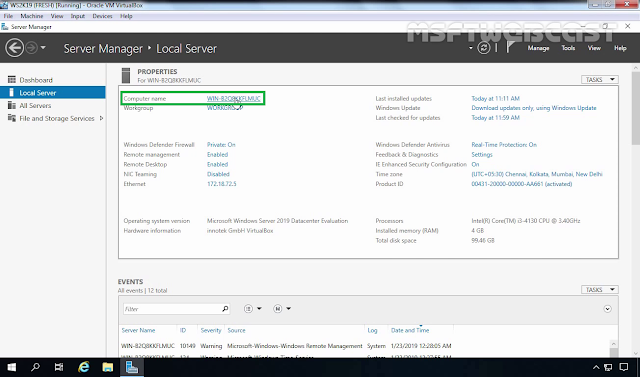Open the saved queries dropdown in Events
Viewport: 640px width, 377px height.
click(x=282, y=309)
